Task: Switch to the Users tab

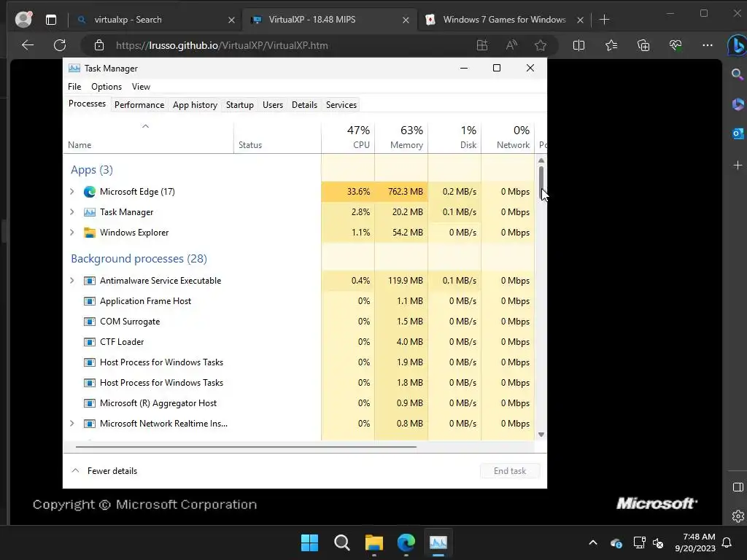Action: tap(273, 105)
